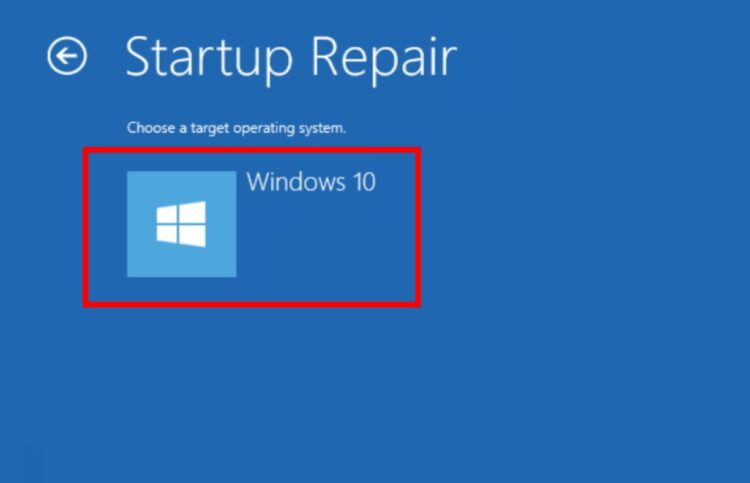Select the light blue square tile
Viewport: 750px width, 483px height.
point(181,224)
